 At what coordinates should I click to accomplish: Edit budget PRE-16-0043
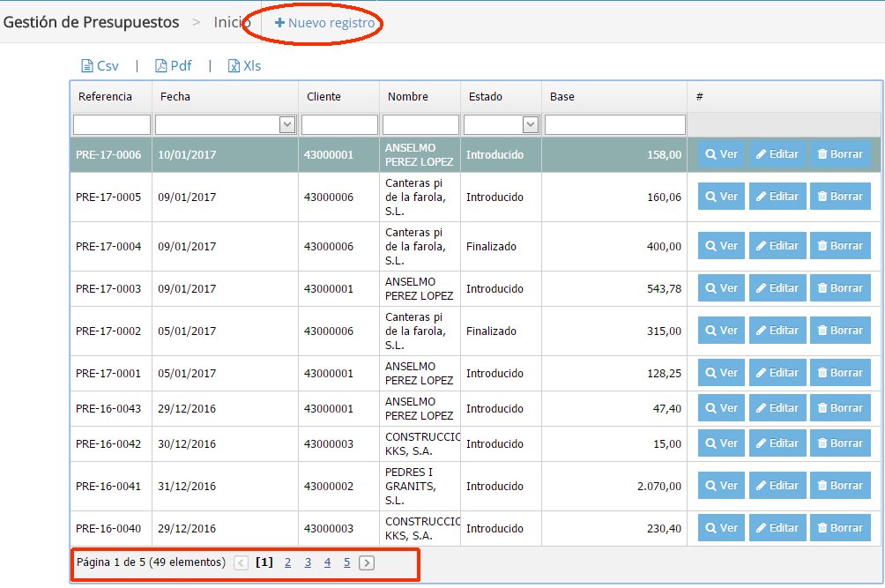pyautogui.click(x=777, y=407)
